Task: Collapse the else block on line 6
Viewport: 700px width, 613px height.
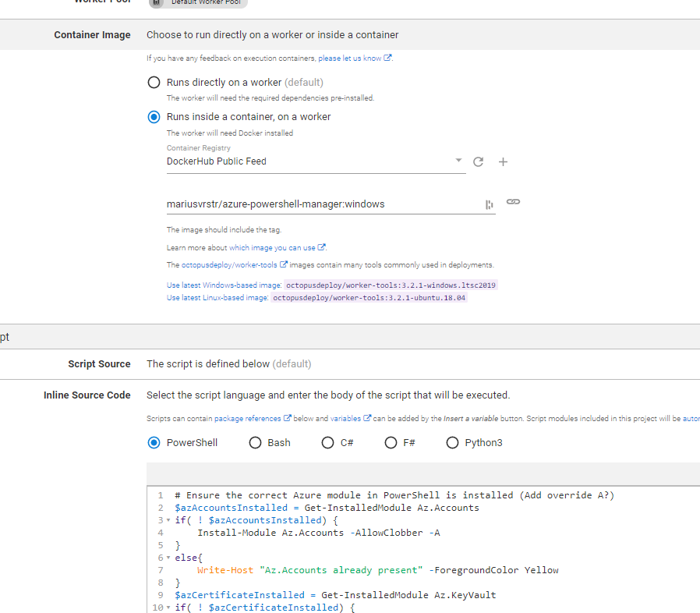Action: [x=168, y=557]
